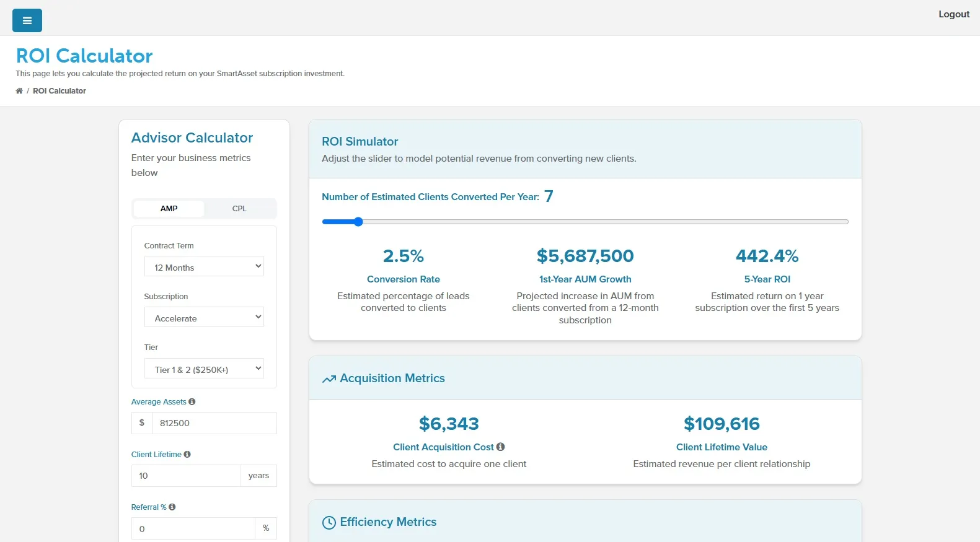Click the Referral % info icon

172,507
